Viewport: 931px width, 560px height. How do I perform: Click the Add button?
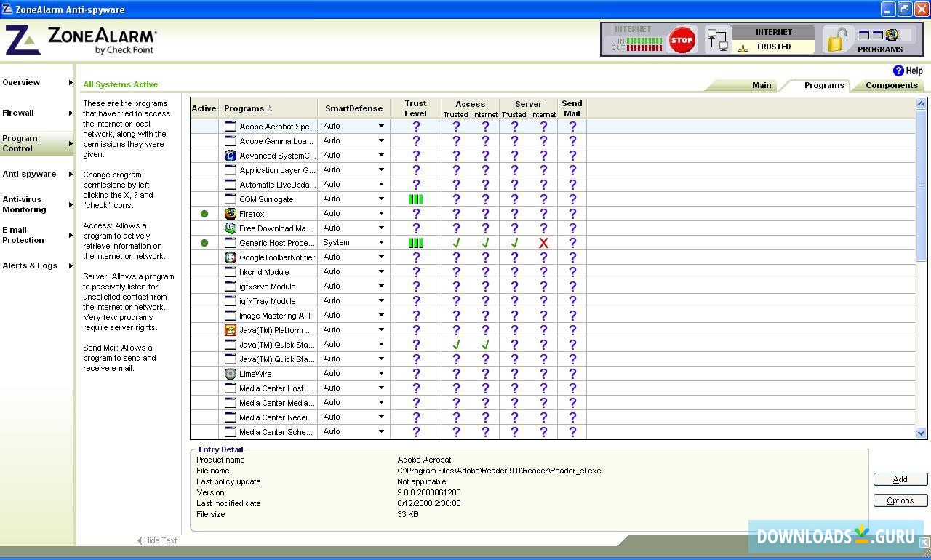click(900, 479)
